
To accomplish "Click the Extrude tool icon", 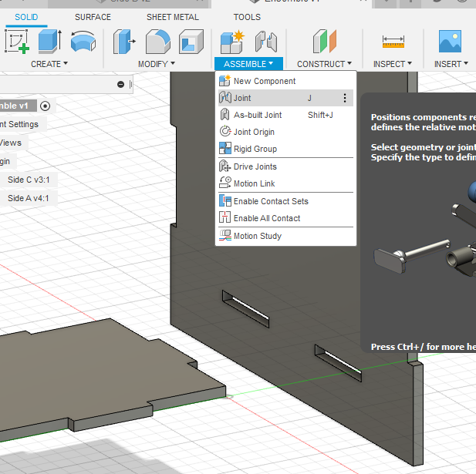I will click(x=50, y=42).
